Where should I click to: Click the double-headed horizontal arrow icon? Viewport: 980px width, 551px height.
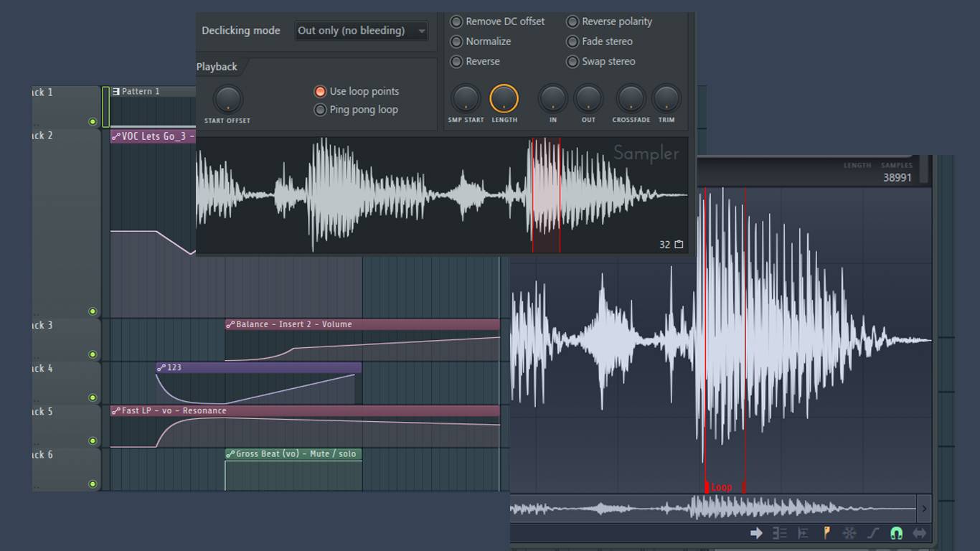(919, 533)
